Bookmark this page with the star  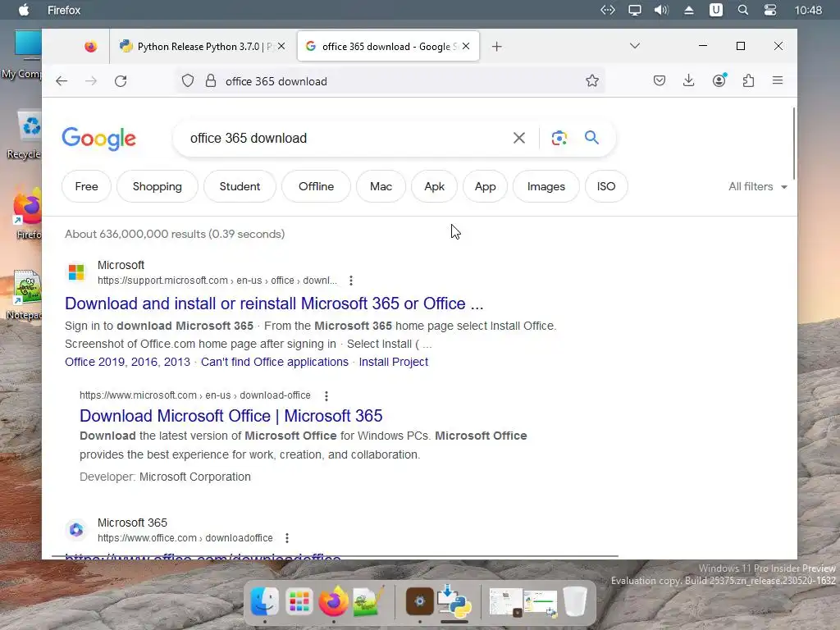pos(592,81)
